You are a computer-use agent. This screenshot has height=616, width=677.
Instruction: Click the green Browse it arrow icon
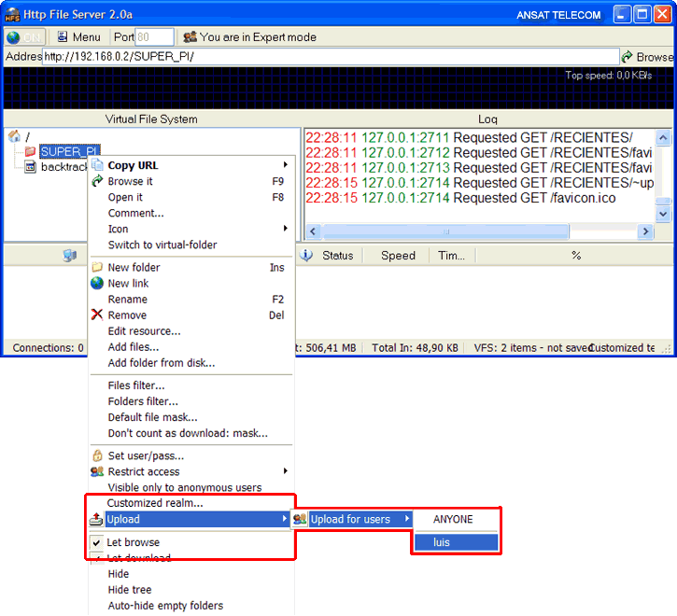click(x=97, y=181)
